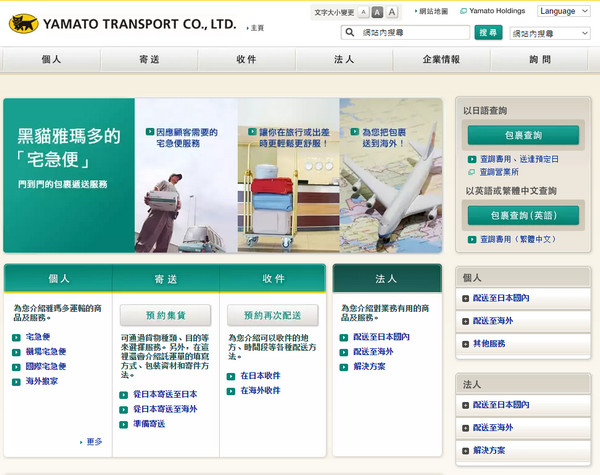
Task: Open 寄送 in the main navigation bar
Action: (x=149, y=59)
